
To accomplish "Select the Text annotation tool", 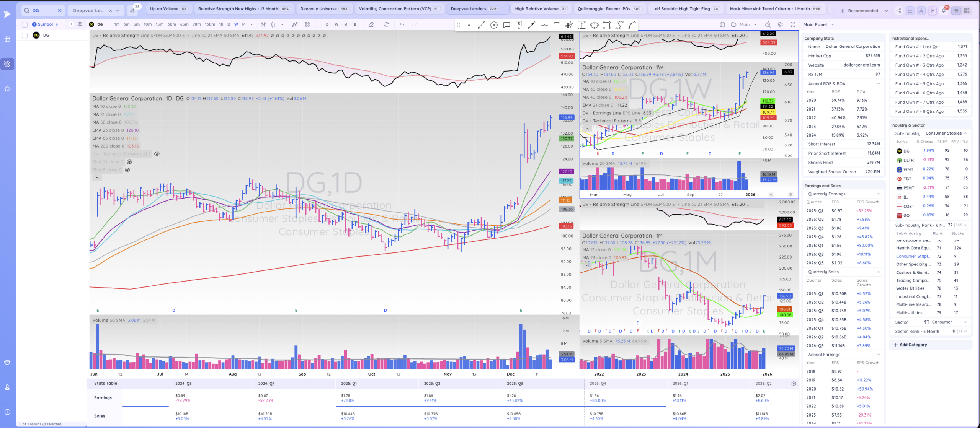I will click(x=557, y=25).
